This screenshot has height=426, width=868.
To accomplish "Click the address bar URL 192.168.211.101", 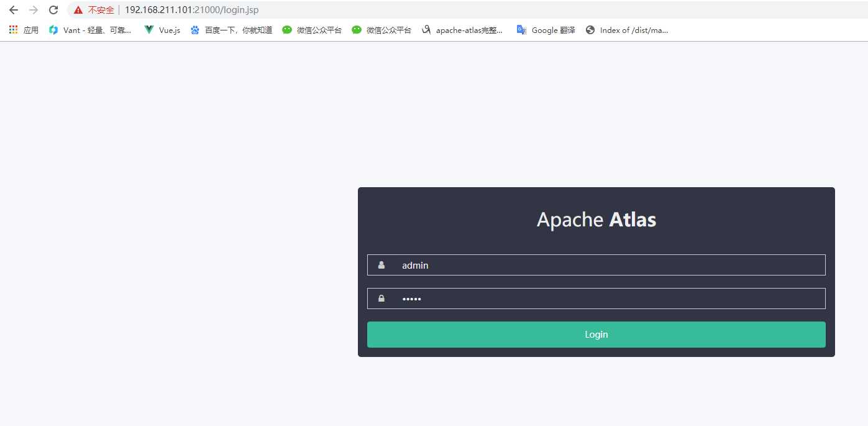I will [x=191, y=10].
